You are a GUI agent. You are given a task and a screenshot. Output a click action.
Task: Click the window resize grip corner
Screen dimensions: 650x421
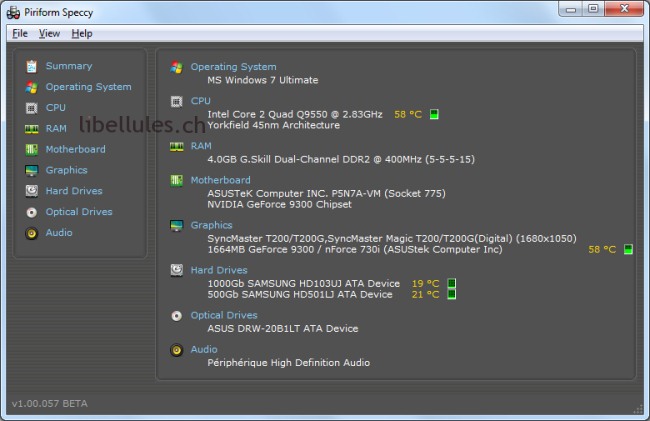(x=638, y=409)
